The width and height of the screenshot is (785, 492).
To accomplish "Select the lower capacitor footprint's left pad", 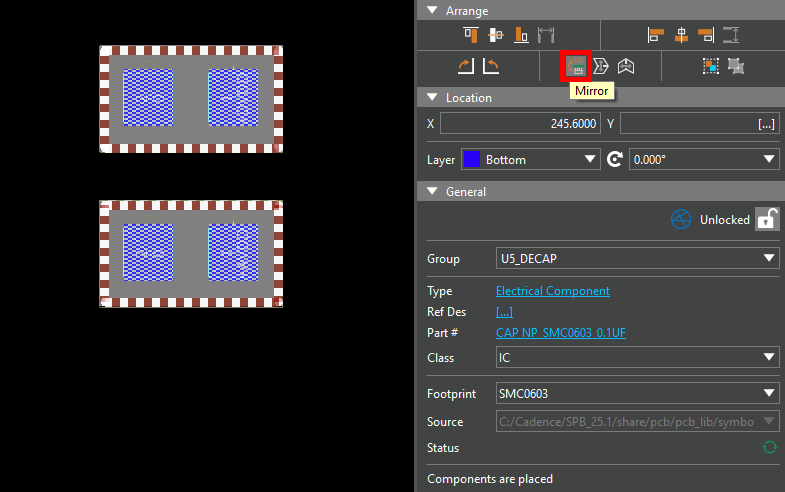I will 148,252.
